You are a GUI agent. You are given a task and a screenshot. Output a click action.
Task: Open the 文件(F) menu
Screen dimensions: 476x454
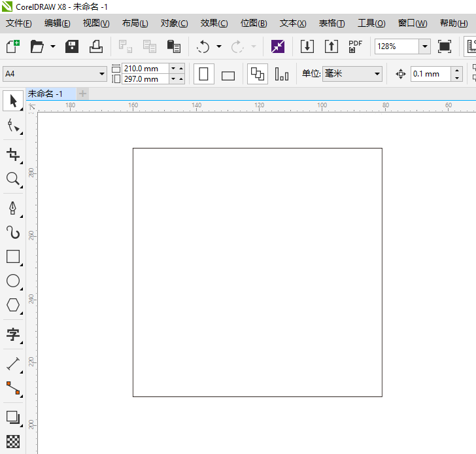19,23
